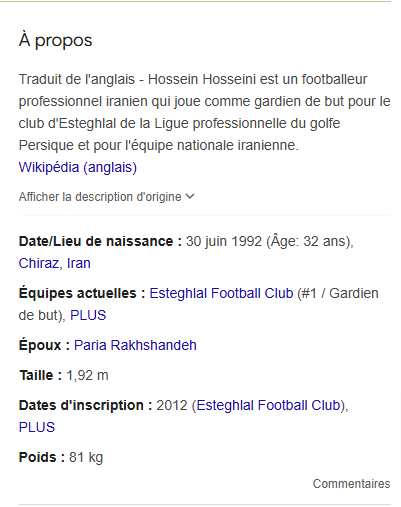This screenshot has height=507, width=401.
Task: Click the 1,92 m height value
Action: (87, 375)
